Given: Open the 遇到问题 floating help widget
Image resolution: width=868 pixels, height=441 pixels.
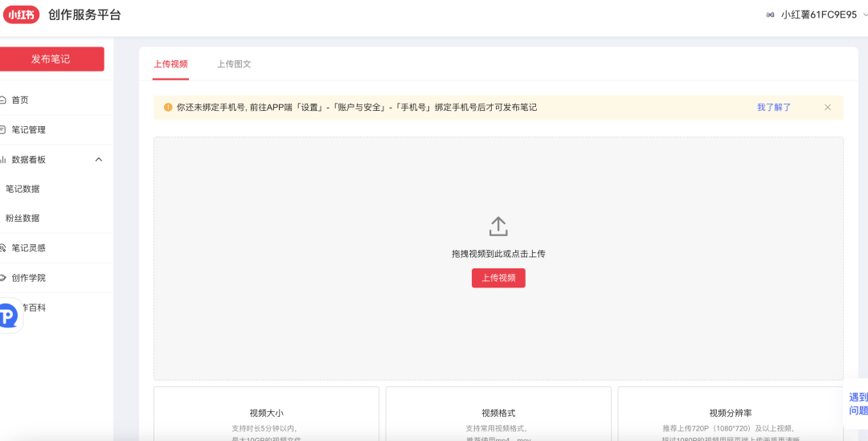Looking at the screenshot, I should click(x=858, y=403).
